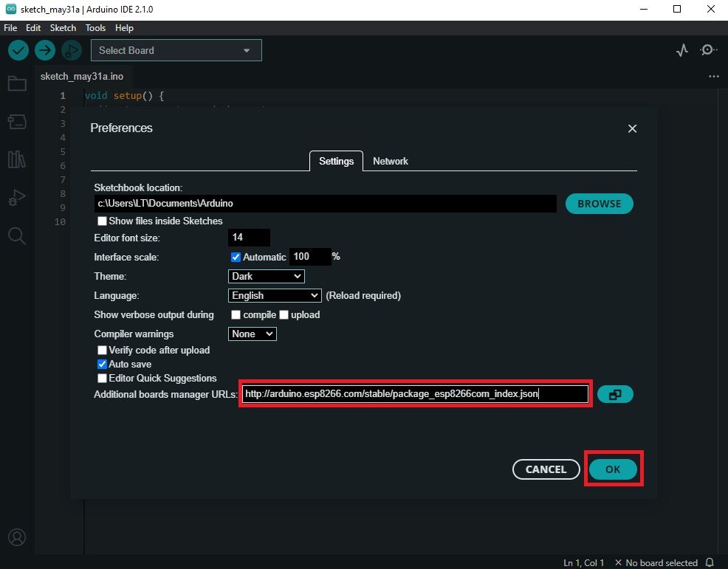Click the Verify sketch checkmark icon
This screenshot has width=728, height=569.
(x=18, y=50)
